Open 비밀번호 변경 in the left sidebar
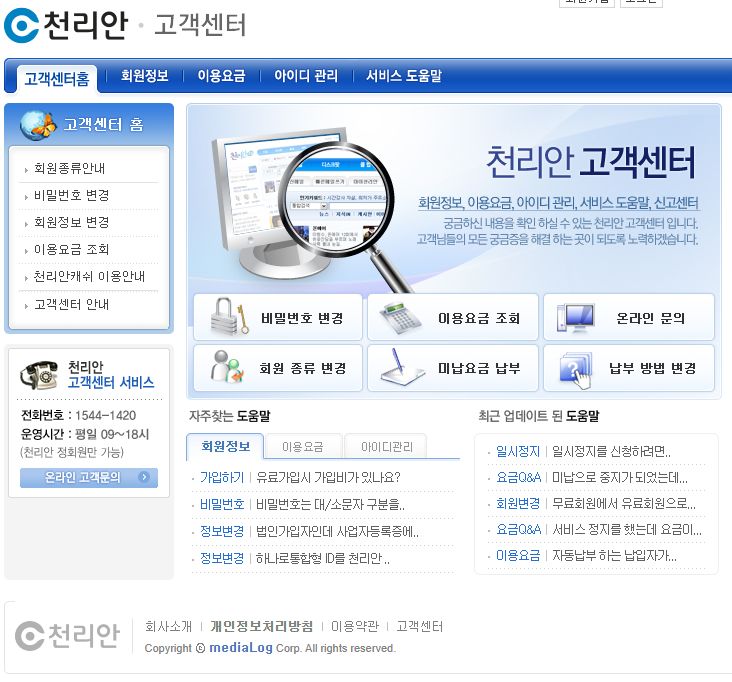The image size is (732, 682). 71,195
